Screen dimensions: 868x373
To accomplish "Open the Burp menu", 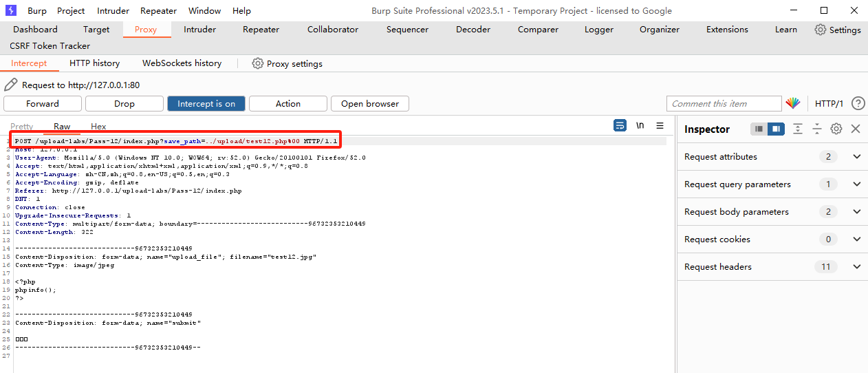I will (37, 10).
